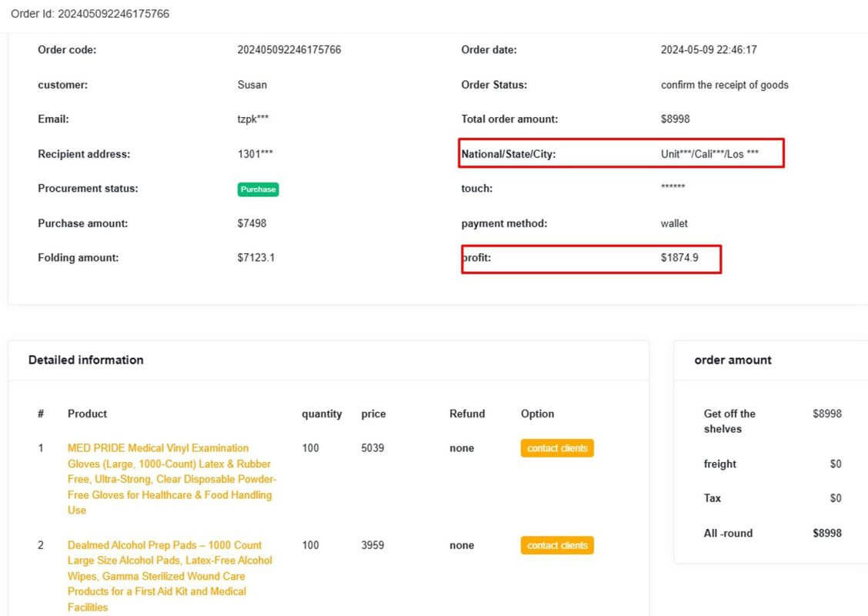Click the masked recipient address "1301***"
Viewport: 868px width, 616px height.
tap(254, 154)
